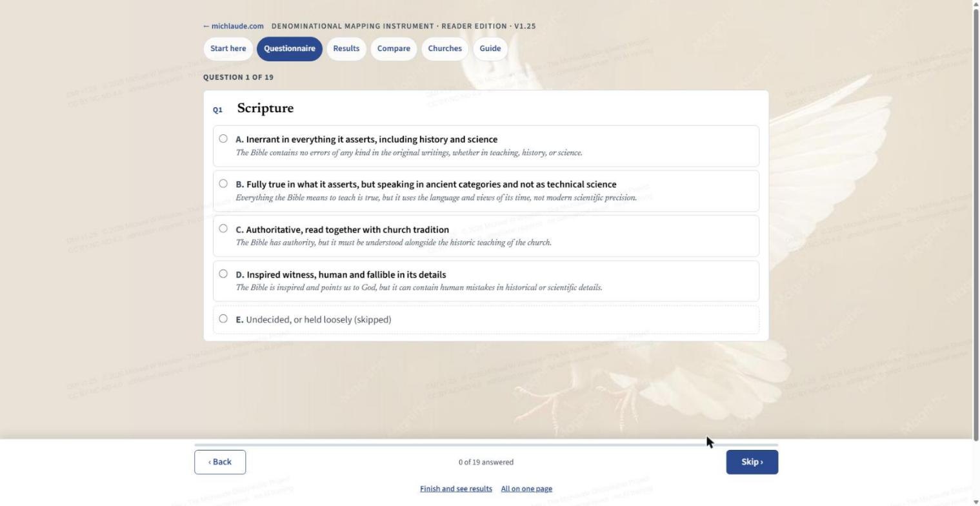The height and width of the screenshot is (506, 980).
Task: Switch to the Guide tab
Action: tap(490, 48)
